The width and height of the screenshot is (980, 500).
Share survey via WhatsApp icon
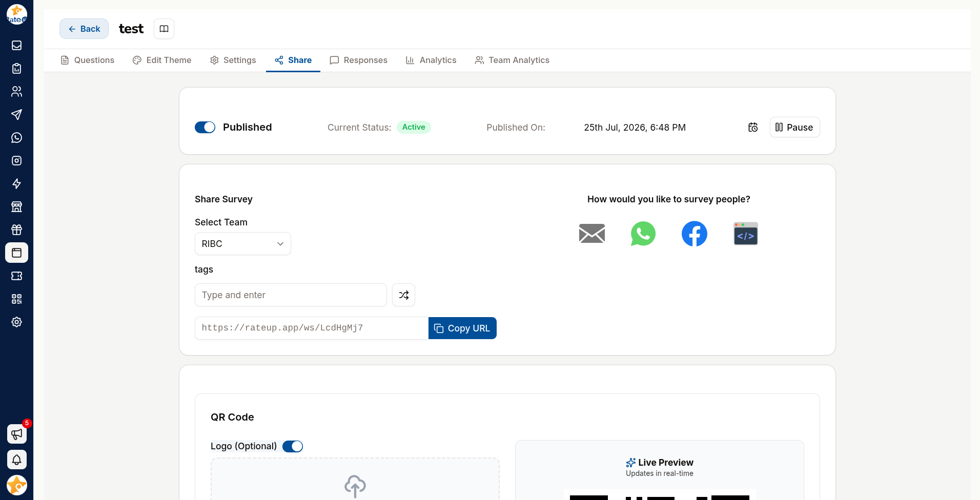[643, 234]
